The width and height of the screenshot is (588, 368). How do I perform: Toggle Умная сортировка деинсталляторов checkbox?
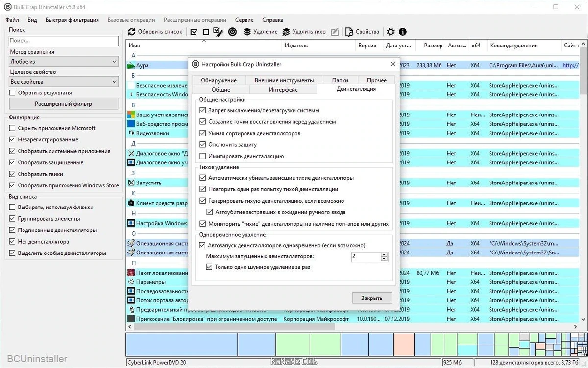(x=203, y=133)
